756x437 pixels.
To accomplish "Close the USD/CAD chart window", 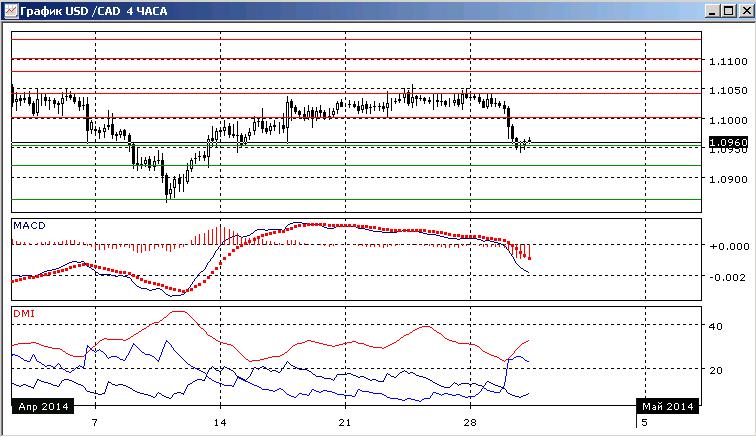I will (x=745, y=11).
